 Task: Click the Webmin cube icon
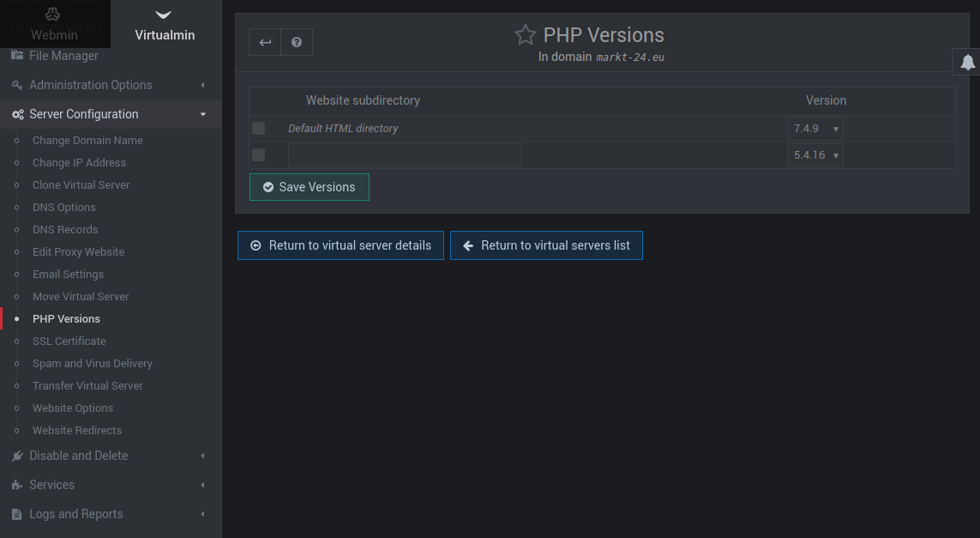52,15
